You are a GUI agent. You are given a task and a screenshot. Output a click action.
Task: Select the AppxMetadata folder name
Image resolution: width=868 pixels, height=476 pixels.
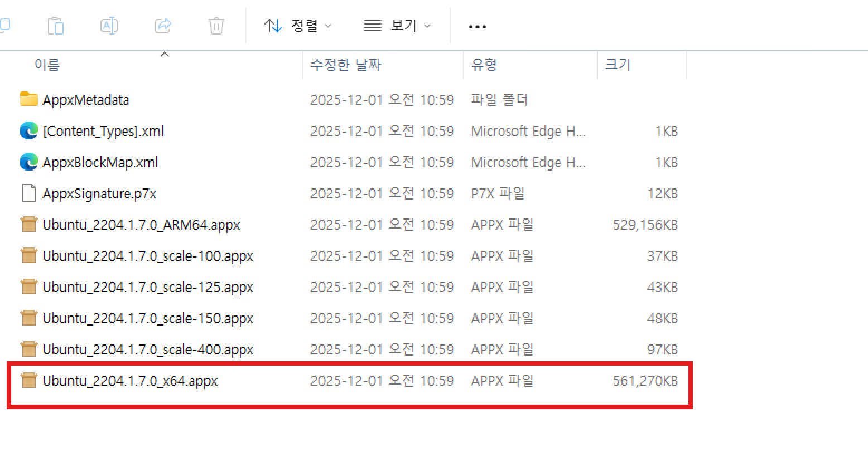pos(86,100)
